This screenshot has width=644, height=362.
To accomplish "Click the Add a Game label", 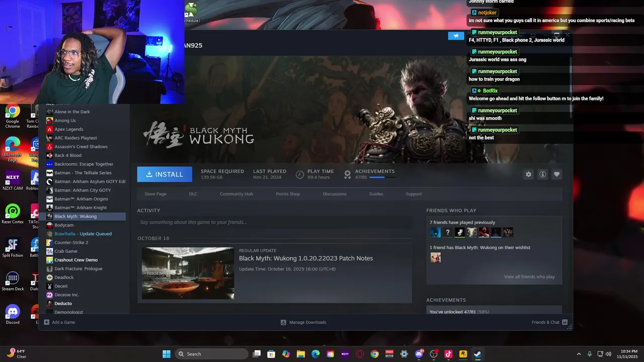I will pyautogui.click(x=63, y=322).
